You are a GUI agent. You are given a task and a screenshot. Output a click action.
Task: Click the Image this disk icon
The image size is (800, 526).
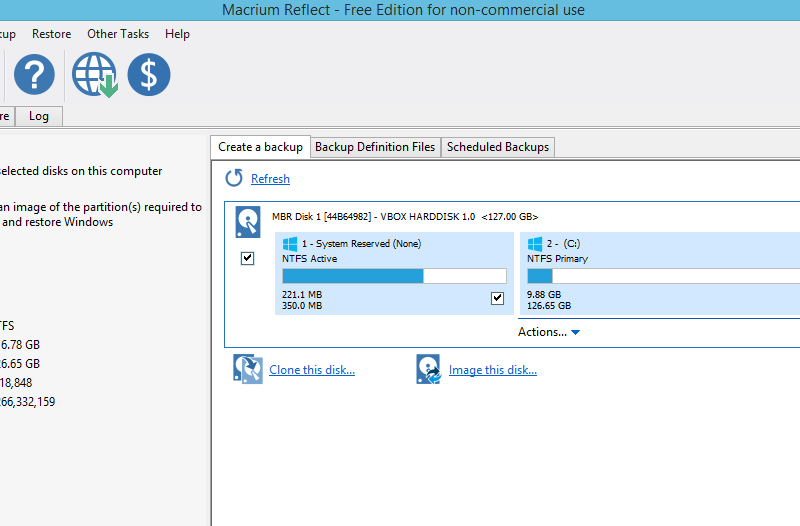[429, 369]
